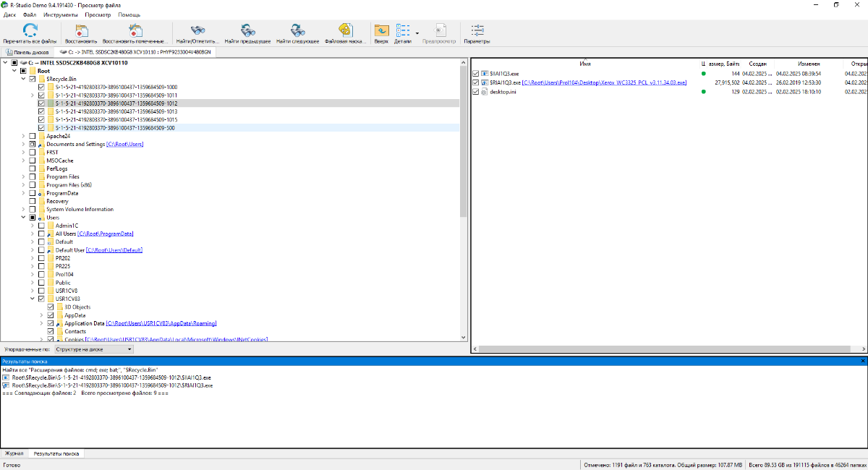Check the Apache24 folder checkbox
The image size is (868, 470).
(33, 136)
